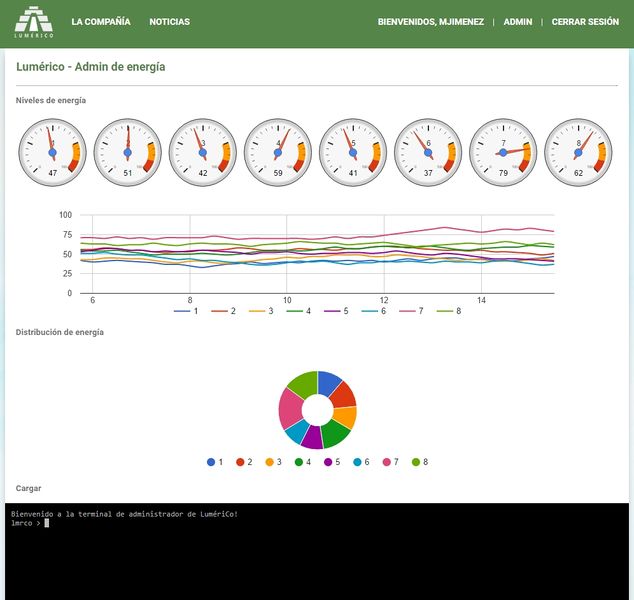Select the energy gauge showing 37

coord(428,152)
